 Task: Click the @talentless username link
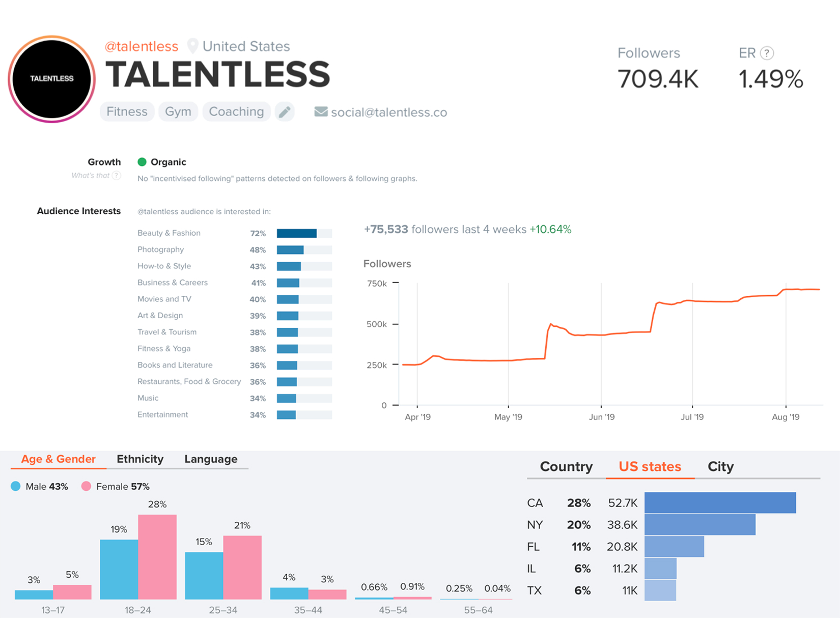point(141,46)
